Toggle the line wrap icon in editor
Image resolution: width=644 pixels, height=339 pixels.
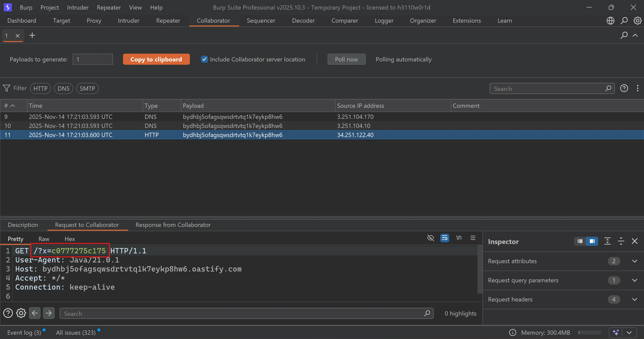click(x=445, y=238)
